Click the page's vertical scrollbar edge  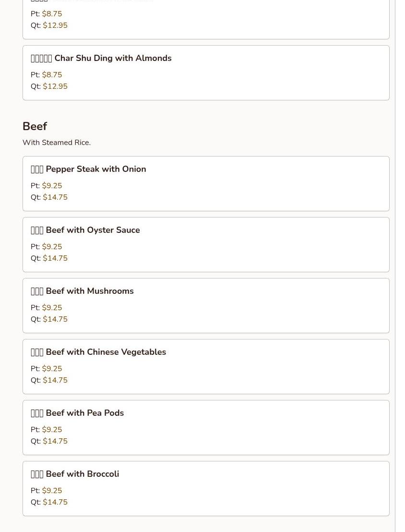395,266
